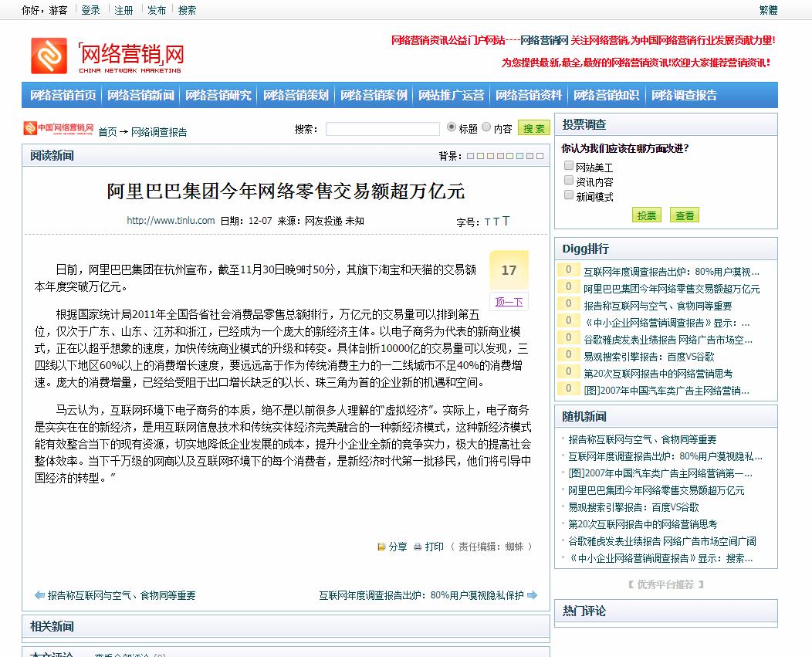The height and width of the screenshot is (657, 812).
Task: Select the 内容 search radio button
Action: click(x=486, y=127)
